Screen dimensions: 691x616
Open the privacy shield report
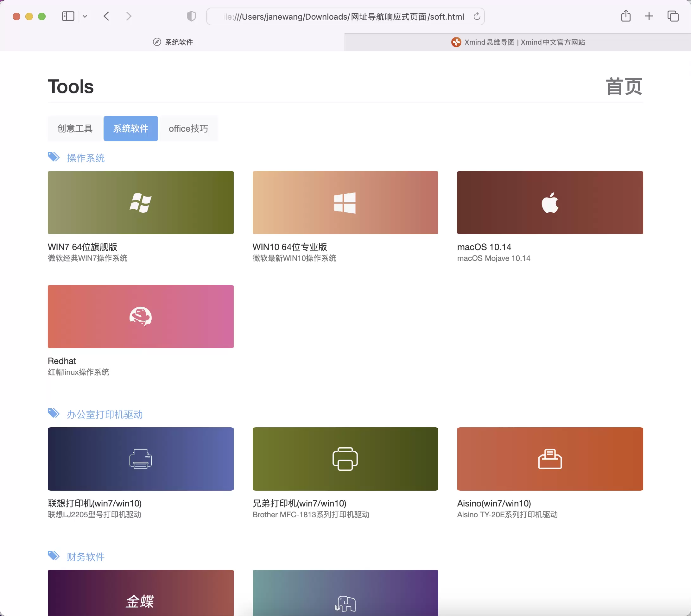pyautogui.click(x=191, y=16)
